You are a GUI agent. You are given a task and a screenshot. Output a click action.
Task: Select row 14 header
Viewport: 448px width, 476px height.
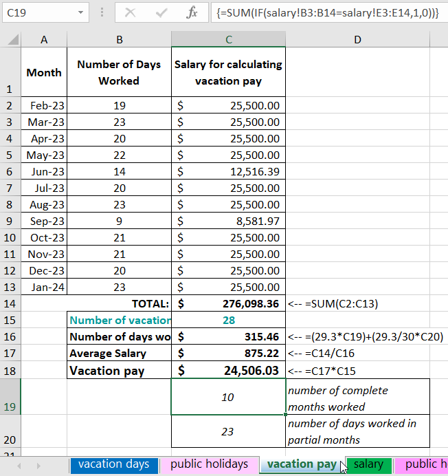[10, 303]
